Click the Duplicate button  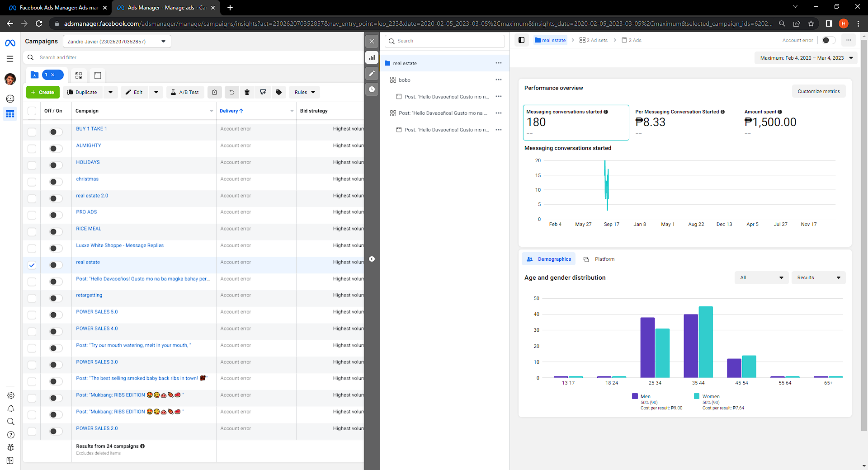coord(82,92)
